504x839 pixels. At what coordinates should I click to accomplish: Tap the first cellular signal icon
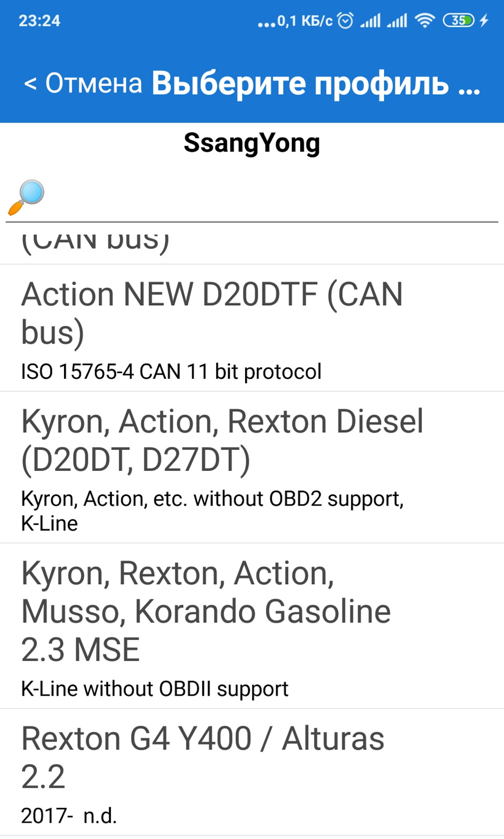[370, 20]
